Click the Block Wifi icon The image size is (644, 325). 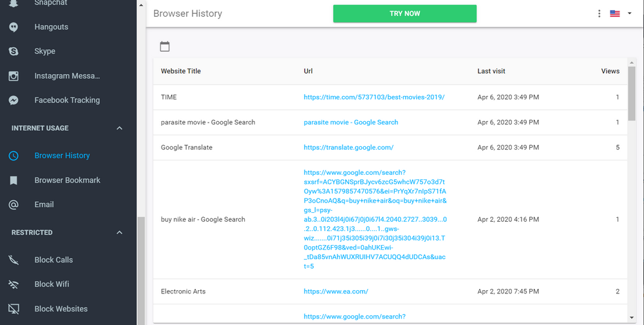14,284
